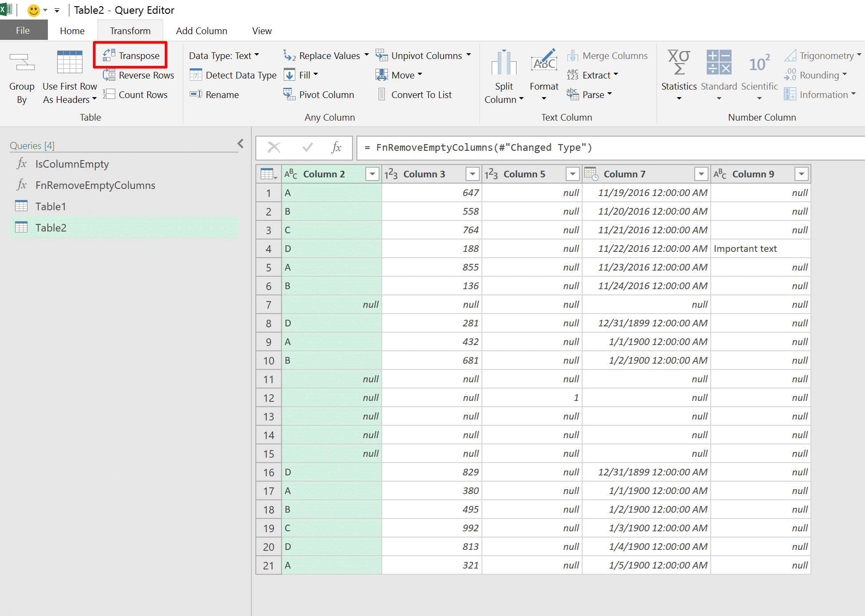Image resolution: width=865 pixels, height=616 pixels.
Task: Open Column 3 filter dropdown
Action: tap(473, 174)
